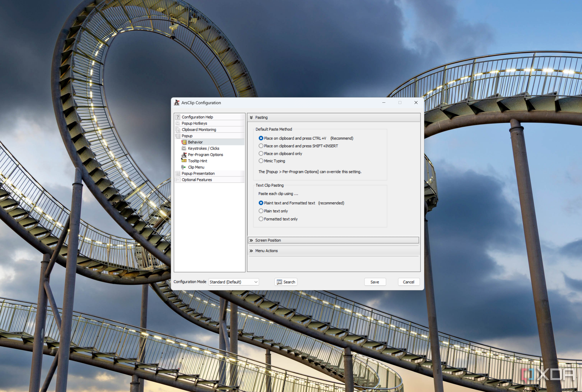Click the Configuration Help question-mark icon

pyautogui.click(x=177, y=117)
